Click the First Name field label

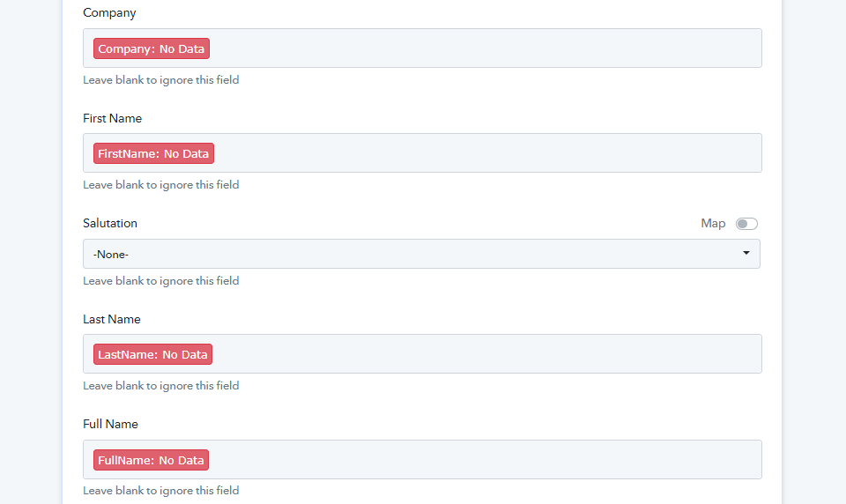tap(112, 118)
